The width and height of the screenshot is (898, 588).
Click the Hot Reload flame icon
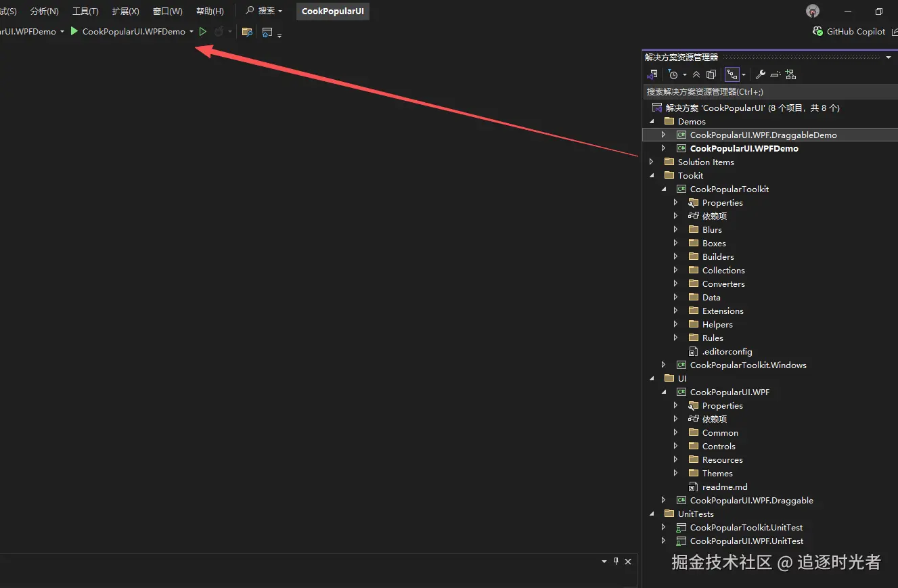(x=219, y=32)
